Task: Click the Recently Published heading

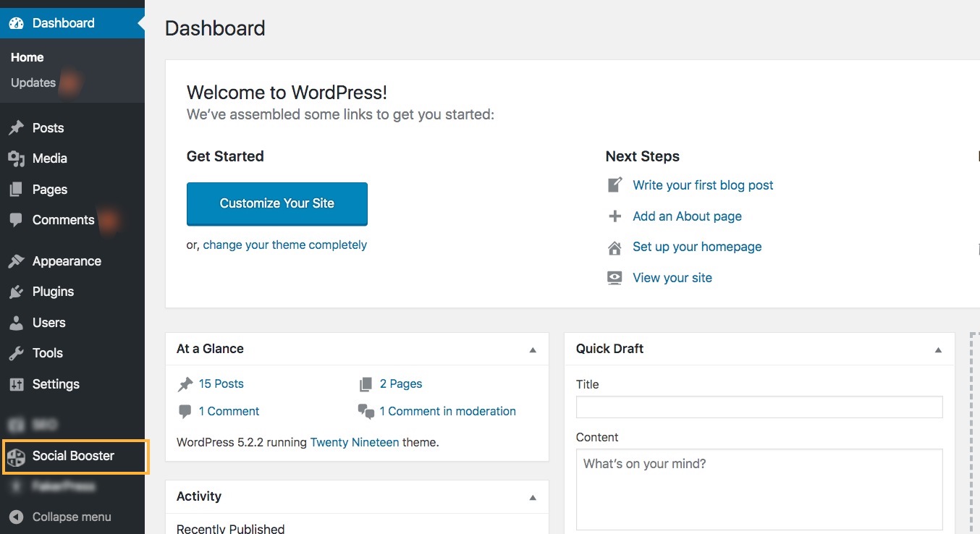Action: pyautogui.click(x=230, y=528)
